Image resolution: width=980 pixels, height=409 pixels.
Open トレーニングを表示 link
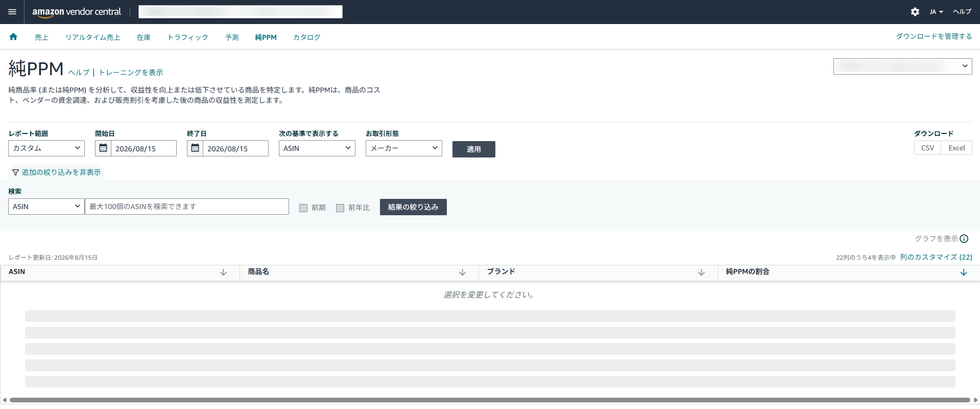coord(131,73)
